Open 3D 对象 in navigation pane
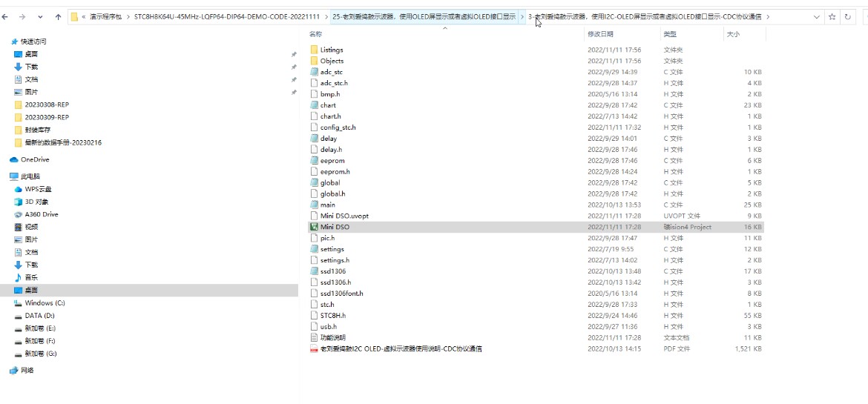The height and width of the screenshot is (404, 868). point(37,202)
